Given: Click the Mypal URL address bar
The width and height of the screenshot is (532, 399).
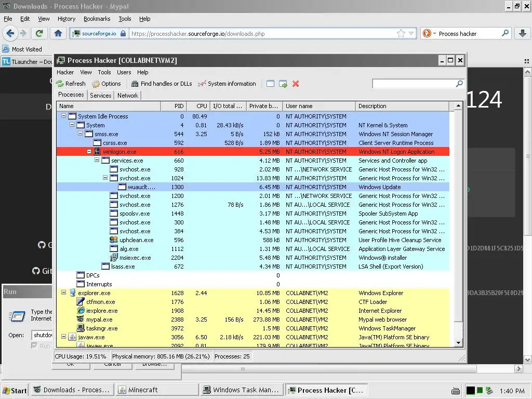Looking at the screenshot, I should pyautogui.click(x=263, y=34).
